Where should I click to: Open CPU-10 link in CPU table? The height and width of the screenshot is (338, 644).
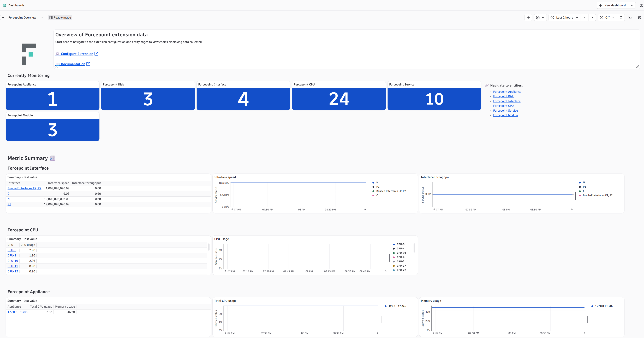click(x=13, y=261)
